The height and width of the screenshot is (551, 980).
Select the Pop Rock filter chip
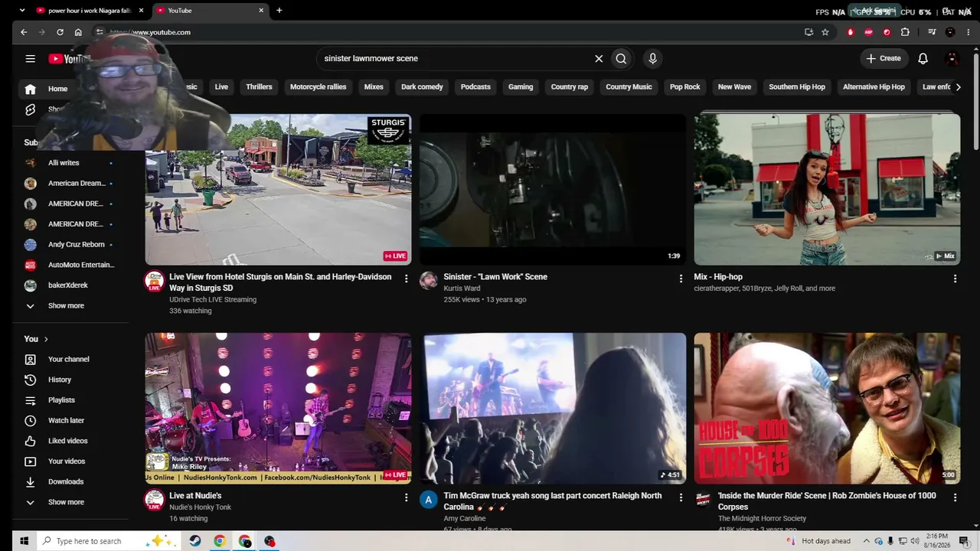pyautogui.click(x=685, y=86)
